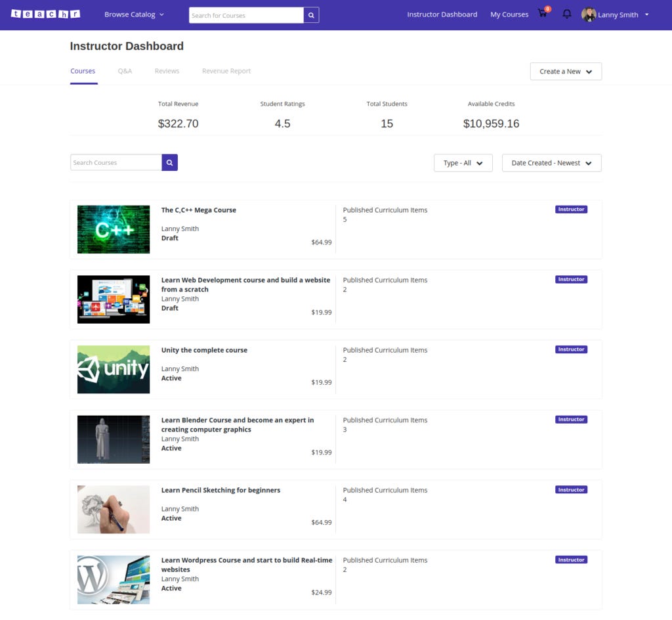Click the Wordpress course thumbnail
The height and width of the screenshot is (620, 672).
pos(114,580)
